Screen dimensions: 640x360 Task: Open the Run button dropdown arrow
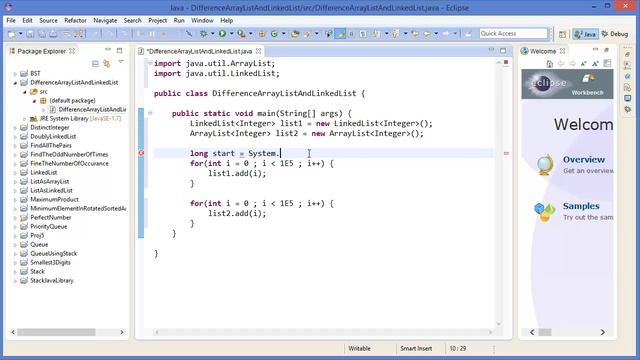231,34
